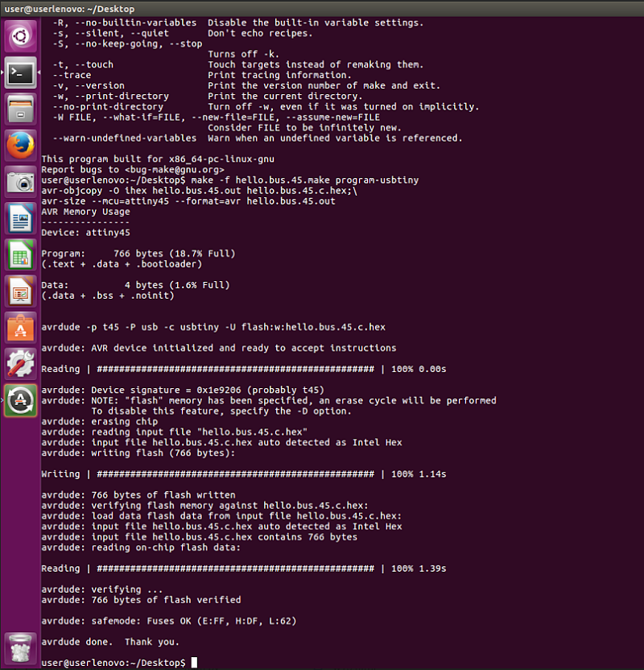Click 'avrdude -p t45 -P usb' command line
The width and height of the screenshot is (644, 670).
[213, 327]
